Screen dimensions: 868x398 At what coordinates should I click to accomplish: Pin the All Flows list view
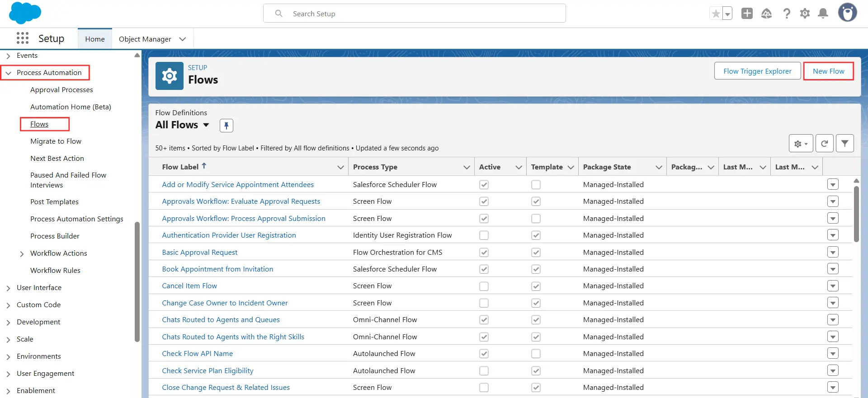point(226,126)
